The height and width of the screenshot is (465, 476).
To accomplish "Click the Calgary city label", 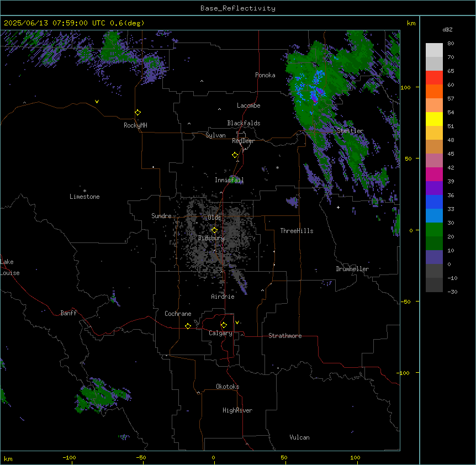I will 220,333.
